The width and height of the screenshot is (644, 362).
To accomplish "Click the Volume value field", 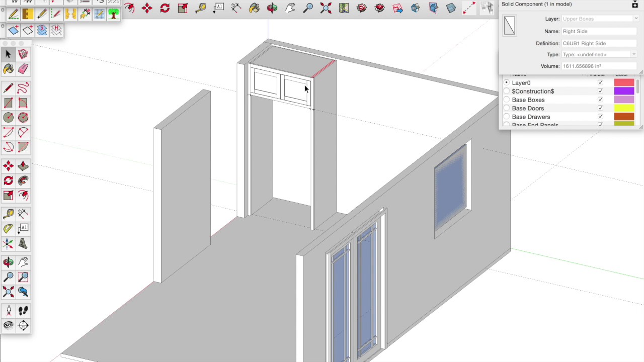I will [600, 66].
